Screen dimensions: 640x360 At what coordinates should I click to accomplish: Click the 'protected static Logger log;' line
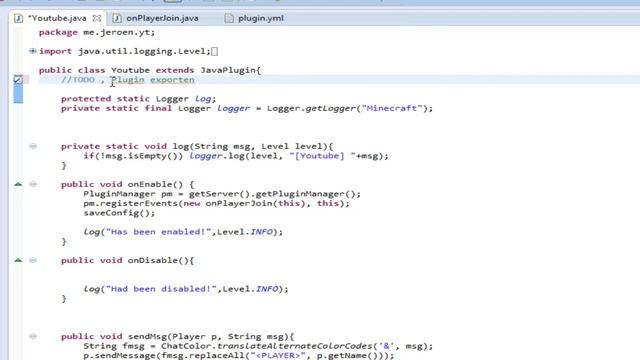click(x=138, y=99)
